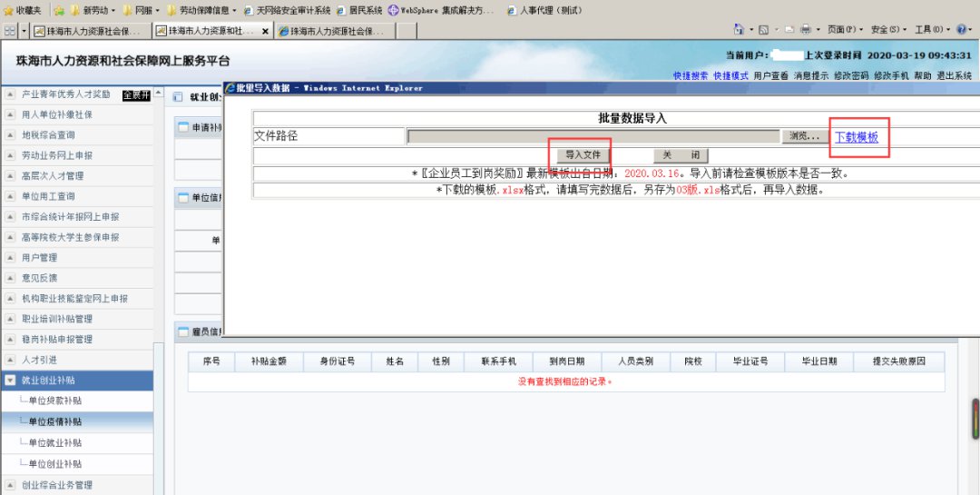This screenshot has width=980, height=495.
Task: Click the 文件路径 file path input field
Action: tap(593, 136)
